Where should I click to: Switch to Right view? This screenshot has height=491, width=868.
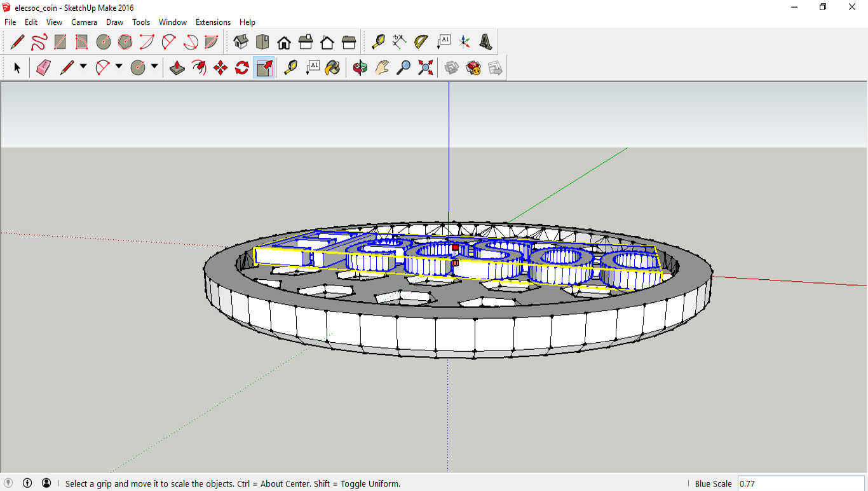tap(306, 43)
